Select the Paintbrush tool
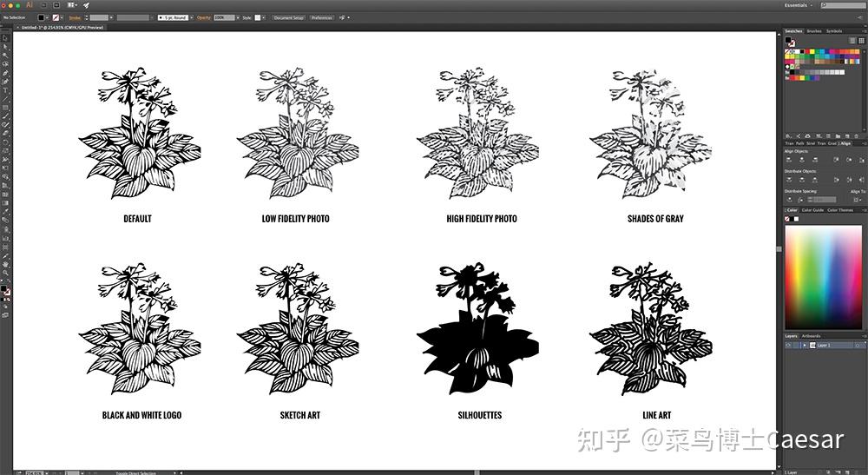This screenshot has width=868, height=475. [5, 116]
